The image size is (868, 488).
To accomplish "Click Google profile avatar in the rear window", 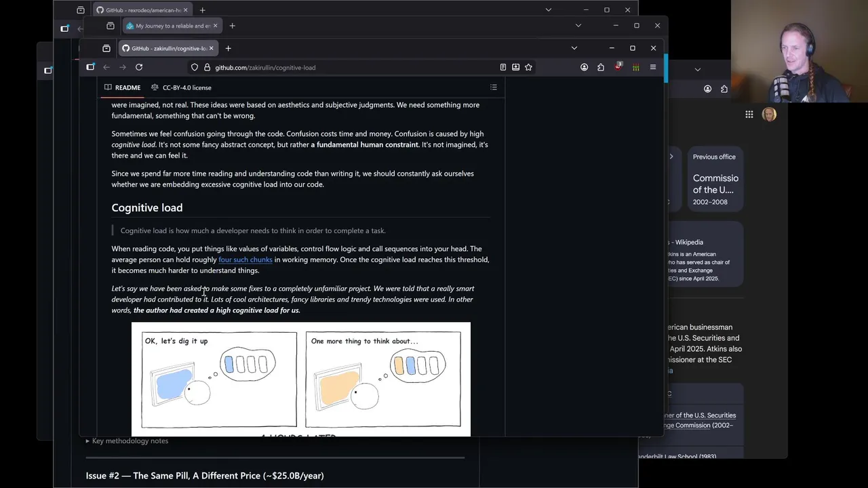I will tap(769, 115).
